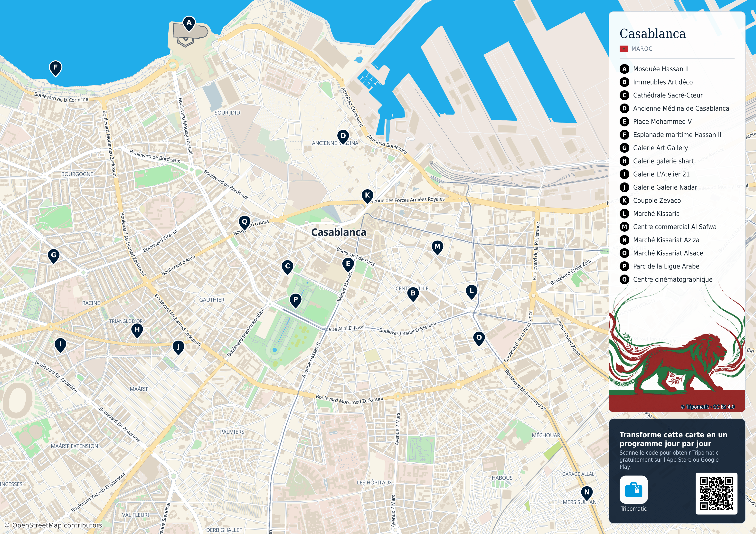This screenshot has height=534, width=756.
Task: Click legend entry Marché Kissaria
Action: [x=650, y=214]
